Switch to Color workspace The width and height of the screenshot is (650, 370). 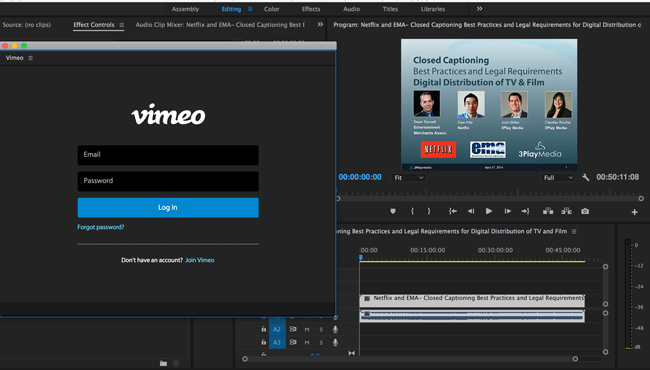272,9
